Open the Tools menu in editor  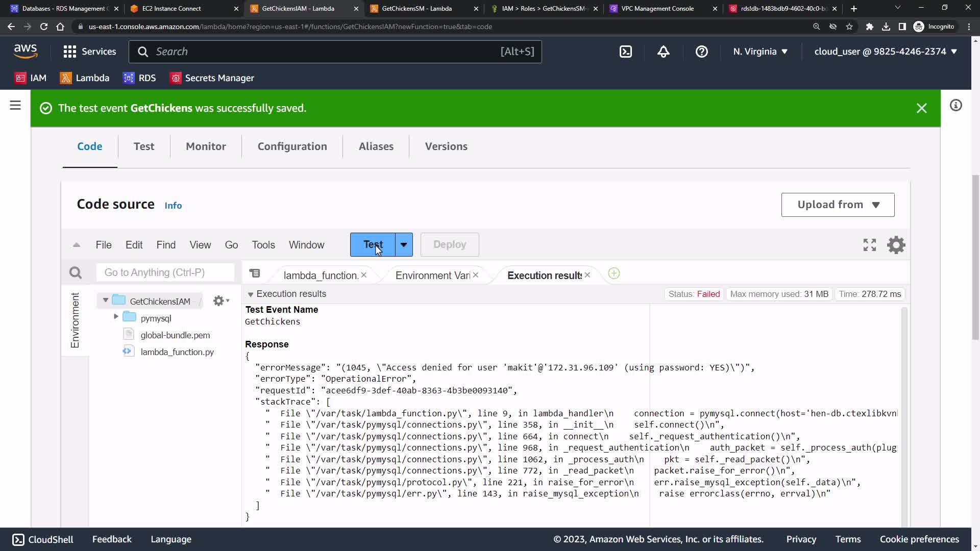(x=263, y=245)
